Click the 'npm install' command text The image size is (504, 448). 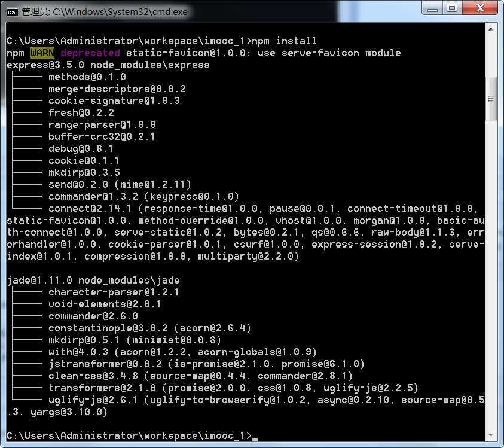pyautogui.click(x=284, y=41)
